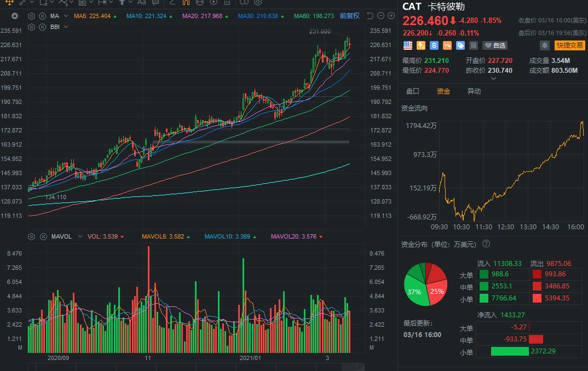Click the 成交额 value 803.50M
Viewport: 588px width, 371px height.
click(564, 70)
